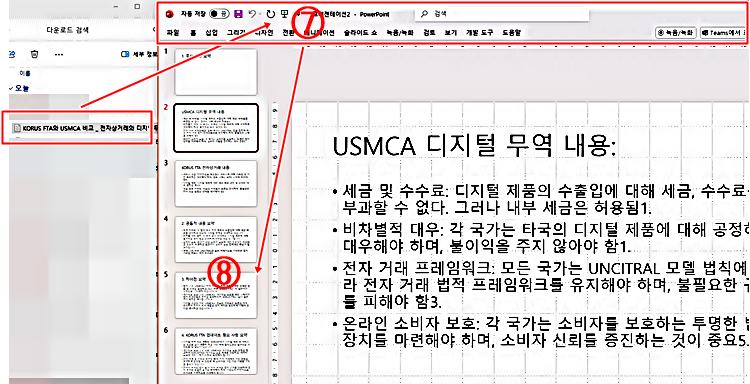Switch to the 검토 ribbon tab
750x384 pixels.
429,33
